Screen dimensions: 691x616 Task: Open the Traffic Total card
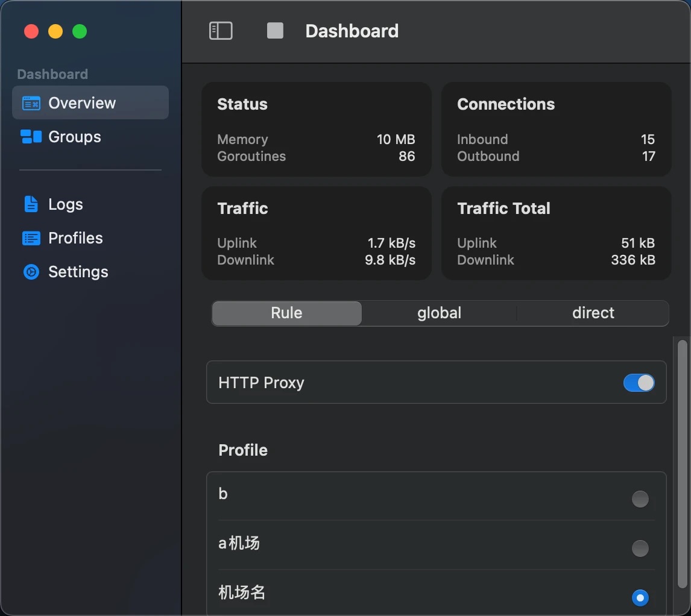pos(555,233)
